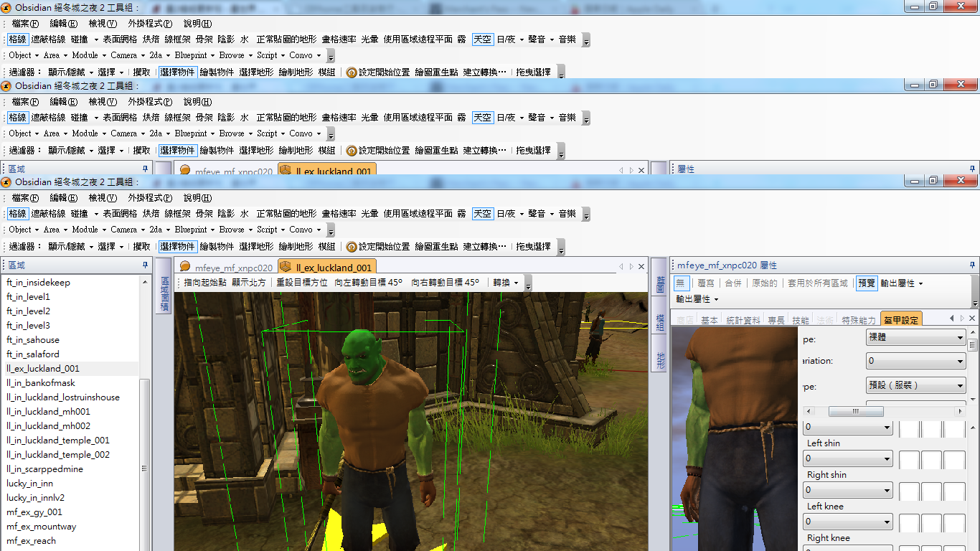Toggle 預覽 preview in the properties toolbar

point(867,283)
